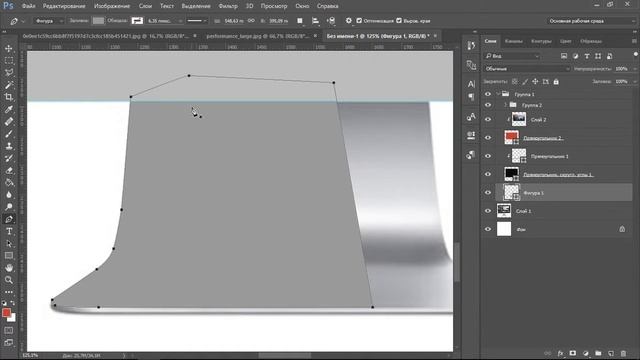Image resolution: width=640 pixels, height=360 pixels.
Task: Select the Paint Bucket tool
Action: (x=9, y=183)
